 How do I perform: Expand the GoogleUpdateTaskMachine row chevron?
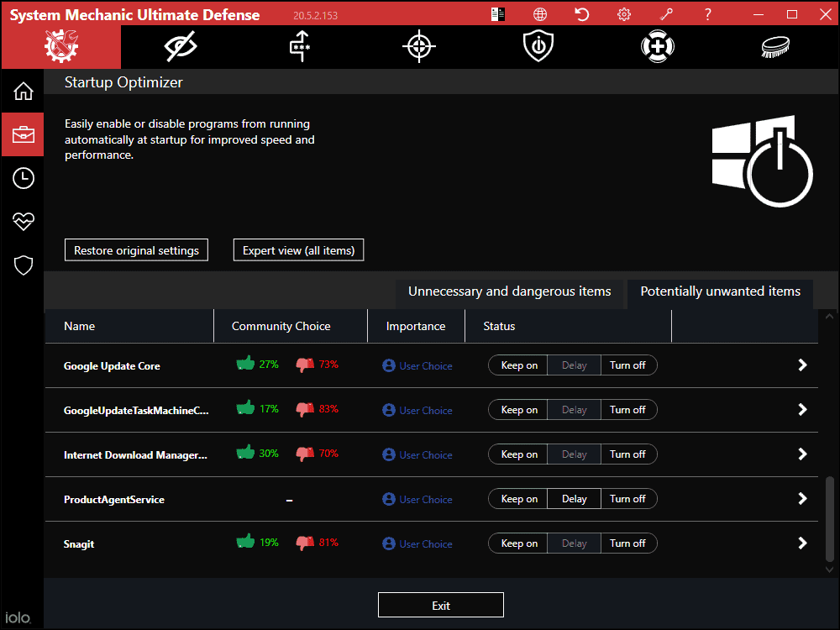point(801,409)
